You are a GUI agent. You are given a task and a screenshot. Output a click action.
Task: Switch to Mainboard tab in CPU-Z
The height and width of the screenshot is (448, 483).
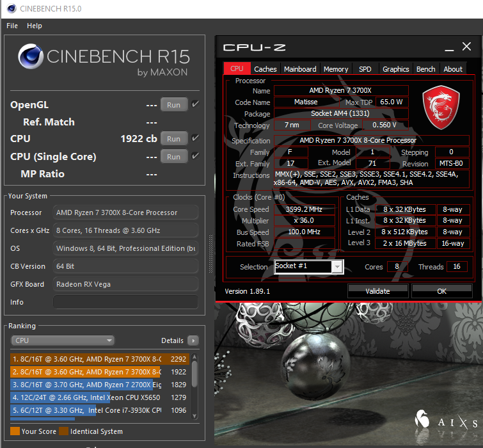tap(300, 69)
